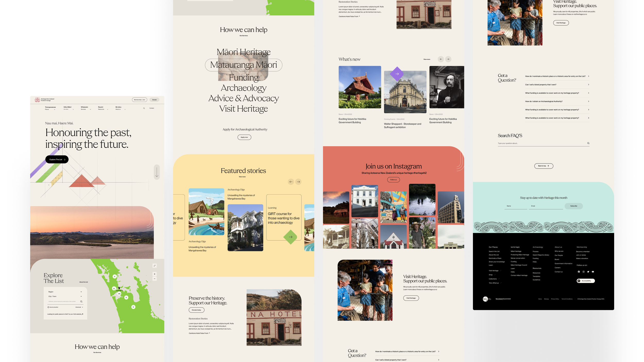This screenshot has width=644, height=362.
Task: Open Visit website link in Explore panel
Action: (x=65, y=314)
